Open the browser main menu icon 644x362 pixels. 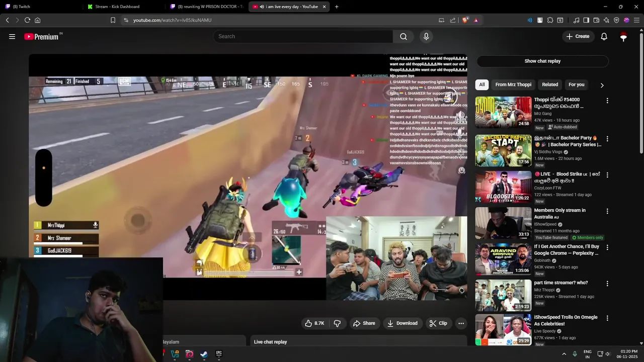click(x=636, y=20)
